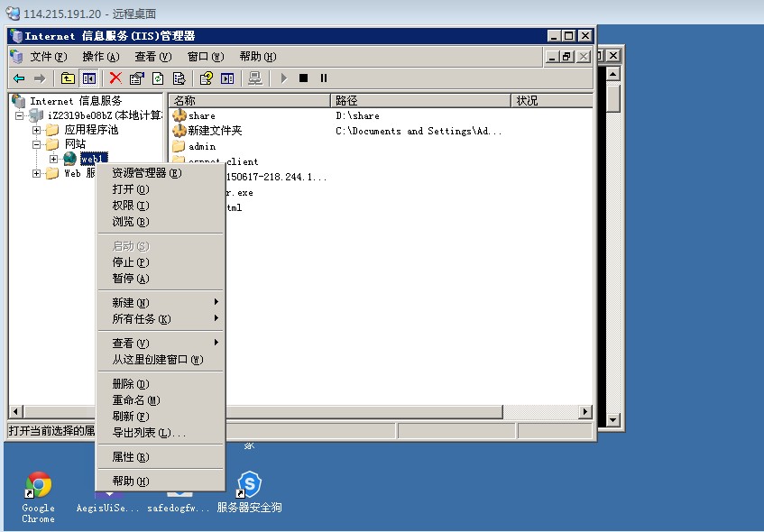Expand the 应用程序池 tree node
The image size is (764, 532).
click(x=38, y=130)
